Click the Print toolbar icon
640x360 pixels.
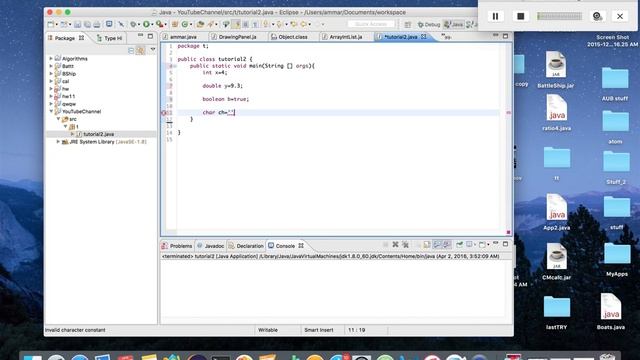(x=97, y=24)
